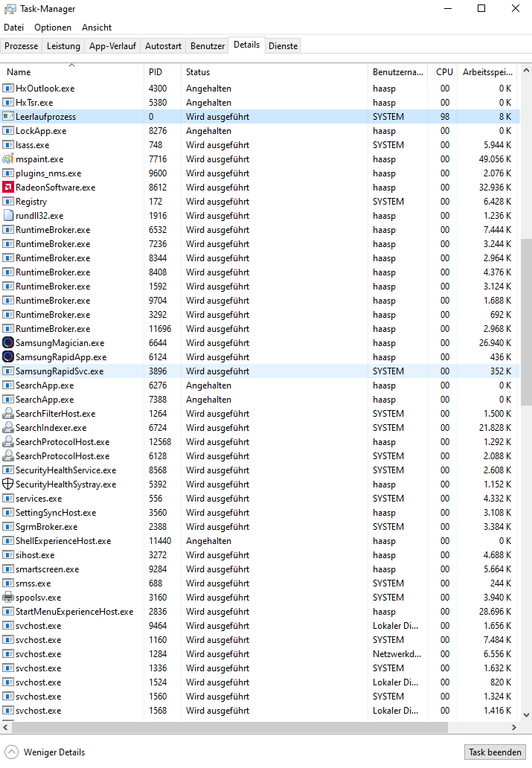Click the vertical scrollbar up arrow
The width and height of the screenshot is (532, 768).
click(526, 71)
